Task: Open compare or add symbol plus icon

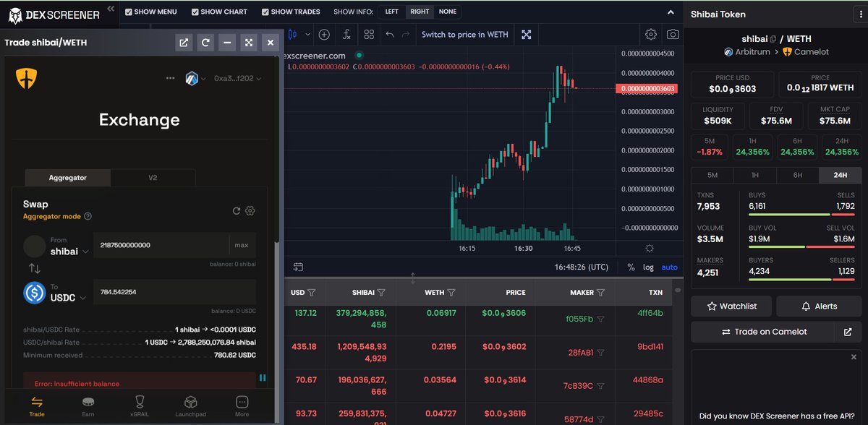Action: (x=324, y=34)
